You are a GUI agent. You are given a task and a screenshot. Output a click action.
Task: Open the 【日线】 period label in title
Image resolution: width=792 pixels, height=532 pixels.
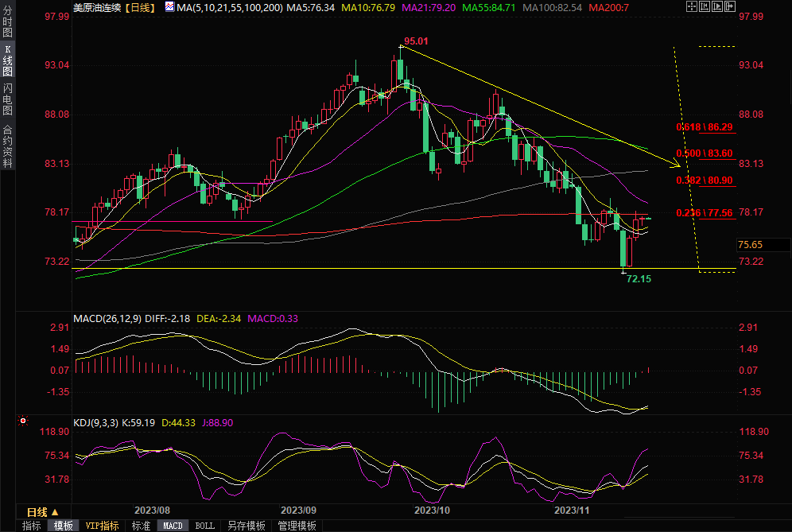coord(141,7)
